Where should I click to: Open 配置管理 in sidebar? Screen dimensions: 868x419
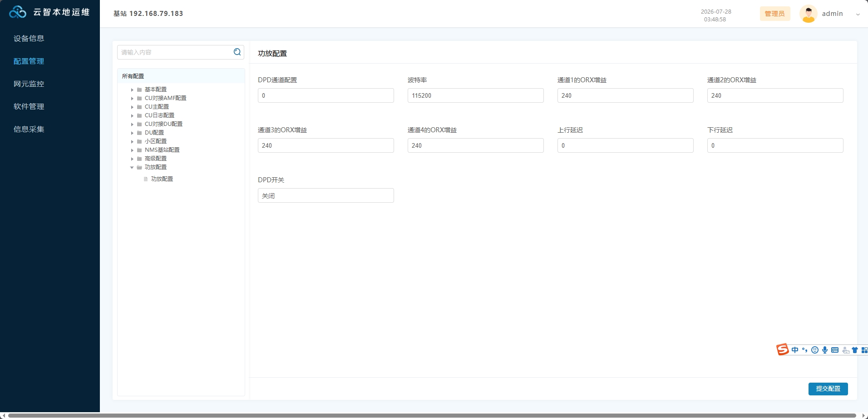[29, 61]
